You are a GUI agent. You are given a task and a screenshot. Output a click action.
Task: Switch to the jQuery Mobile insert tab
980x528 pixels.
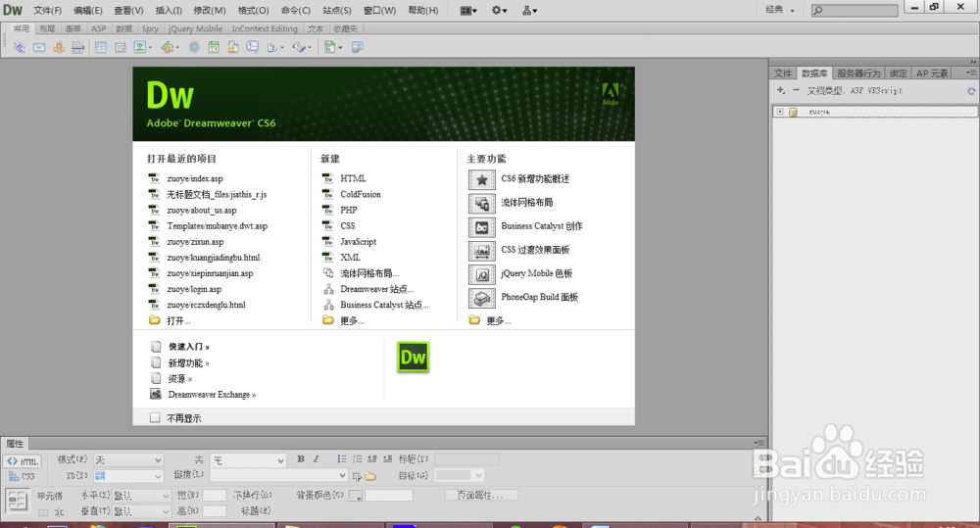(195, 28)
